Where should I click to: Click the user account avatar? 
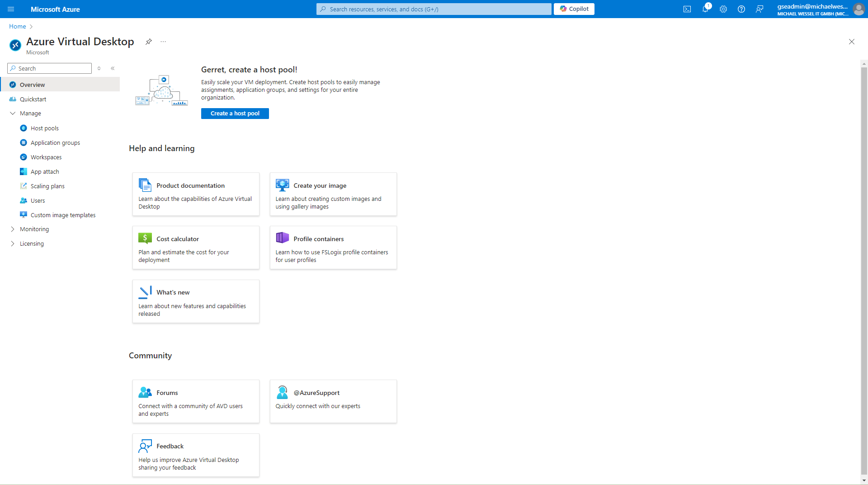click(859, 9)
